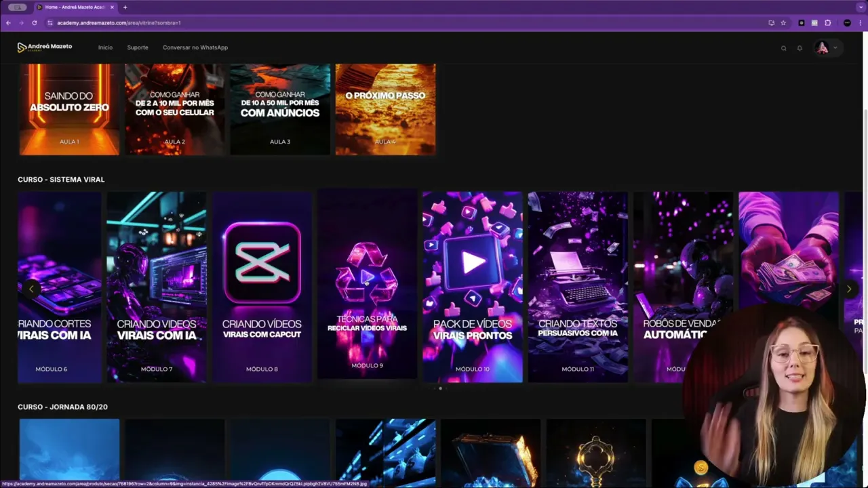Open Conversar no WhatsApp link
The width and height of the screenshot is (868, 488).
click(x=195, y=47)
